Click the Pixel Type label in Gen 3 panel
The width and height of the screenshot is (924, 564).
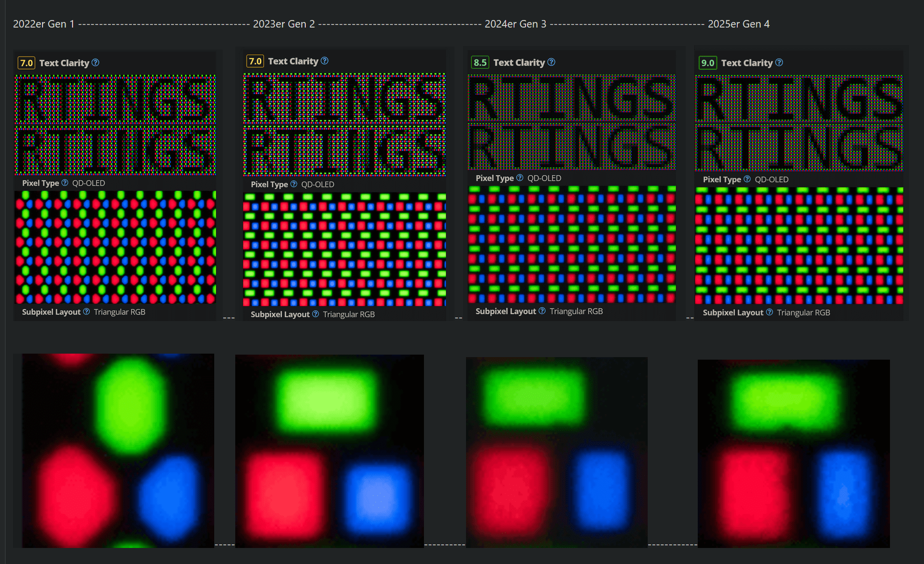(495, 178)
